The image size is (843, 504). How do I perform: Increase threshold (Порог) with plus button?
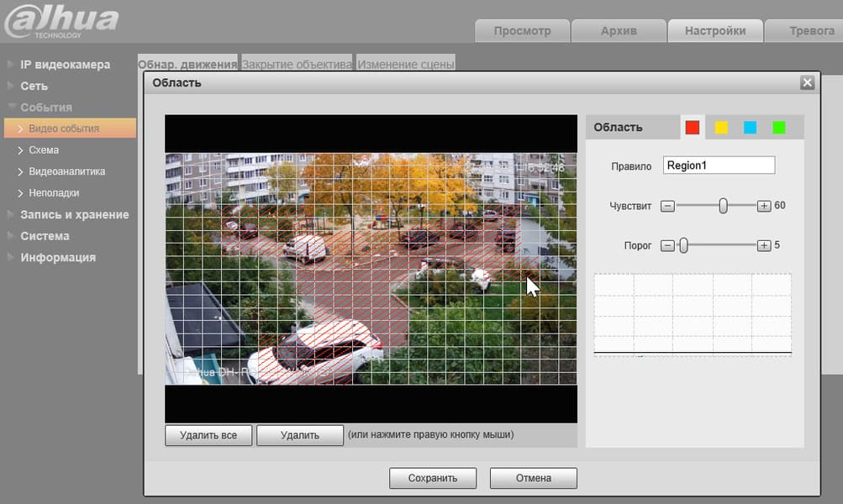(763, 245)
